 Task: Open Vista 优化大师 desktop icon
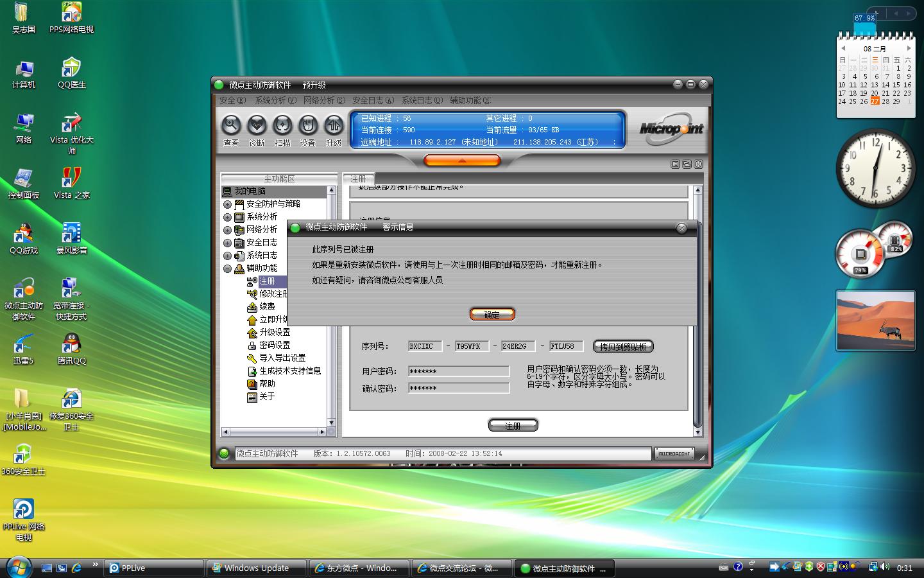point(71,134)
